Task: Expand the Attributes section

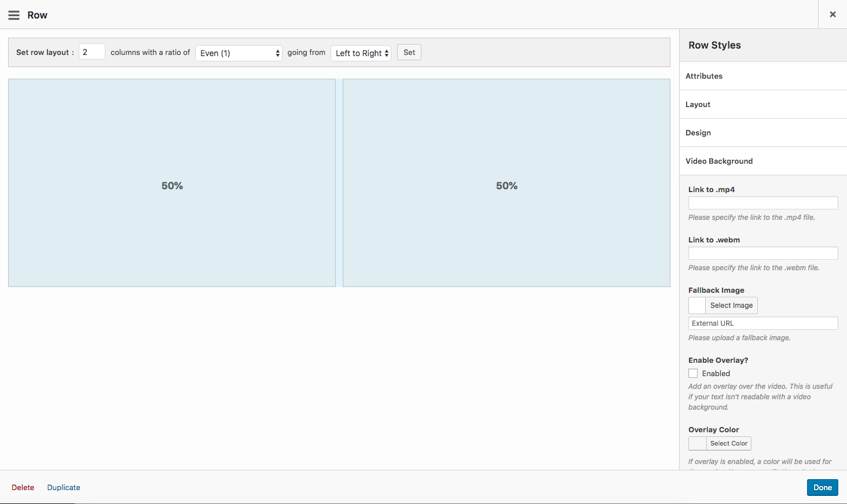Action: tap(763, 76)
